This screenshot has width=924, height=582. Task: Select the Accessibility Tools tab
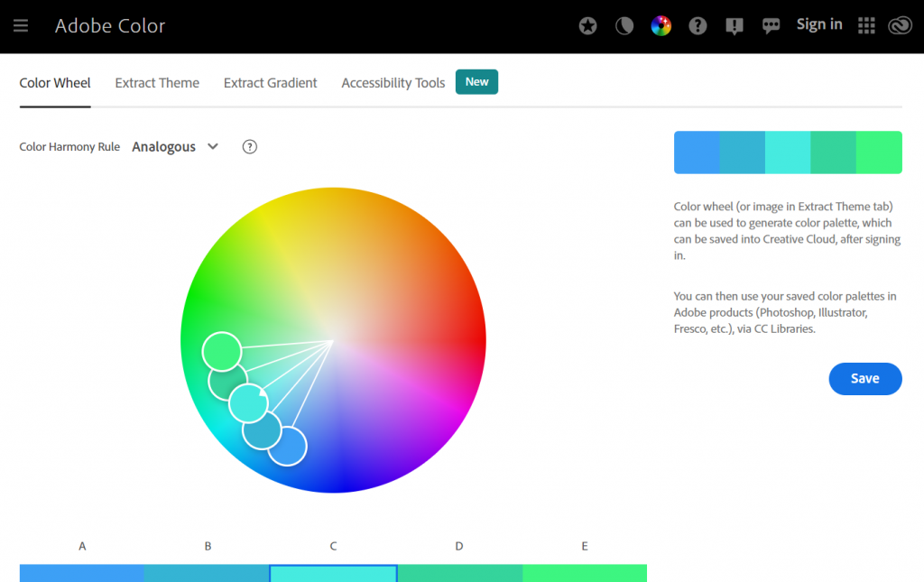pos(393,82)
